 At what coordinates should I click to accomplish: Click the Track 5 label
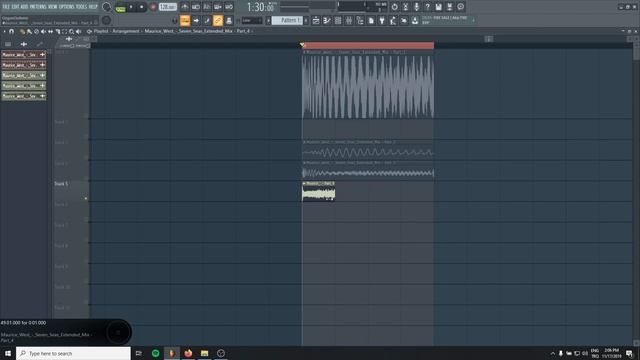61,184
